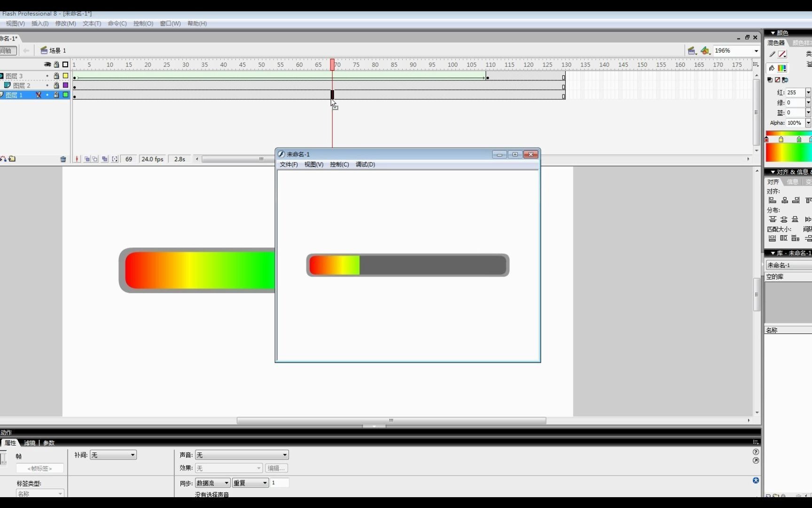This screenshot has height=508, width=812.
Task: Click the insert layer folder icon
Action: pos(12,159)
